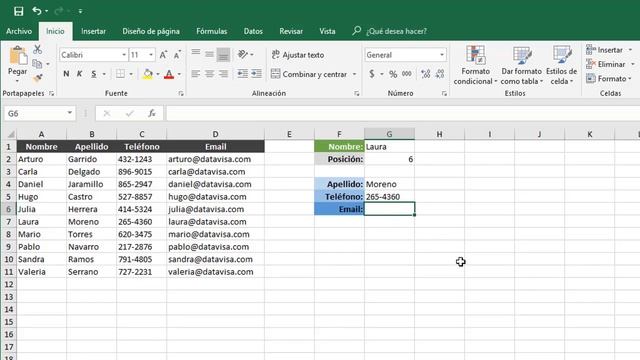Save the workbook with the floppy disk icon
The width and height of the screenshot is (640, 360).
coord(18,11)
